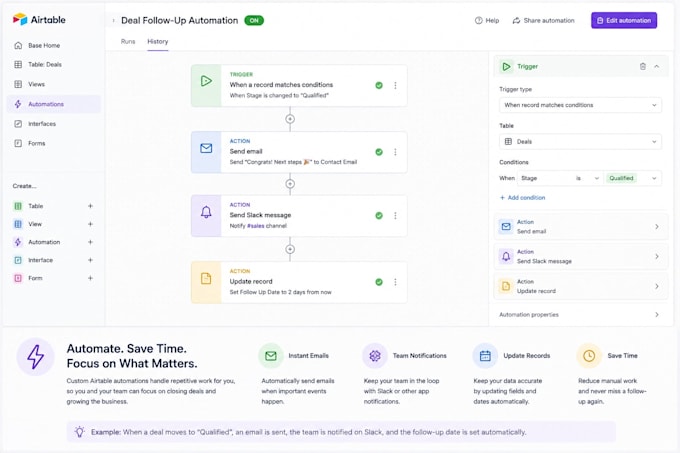Click plus next to Create Automation
The width and height of the screenshot is (680, 453).
tap(90, 242)
